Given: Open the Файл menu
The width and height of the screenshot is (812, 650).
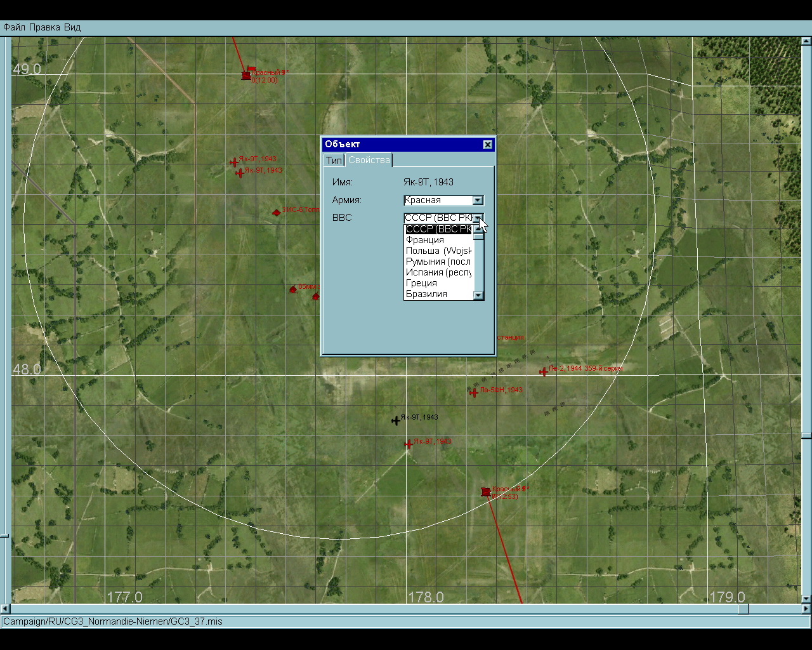Looking at the screenshot, I should point(14,27).
